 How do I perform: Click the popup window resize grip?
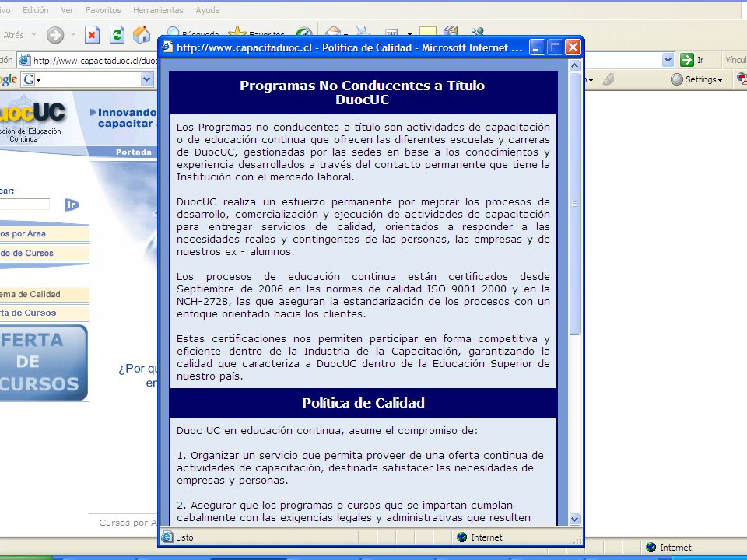577,540
